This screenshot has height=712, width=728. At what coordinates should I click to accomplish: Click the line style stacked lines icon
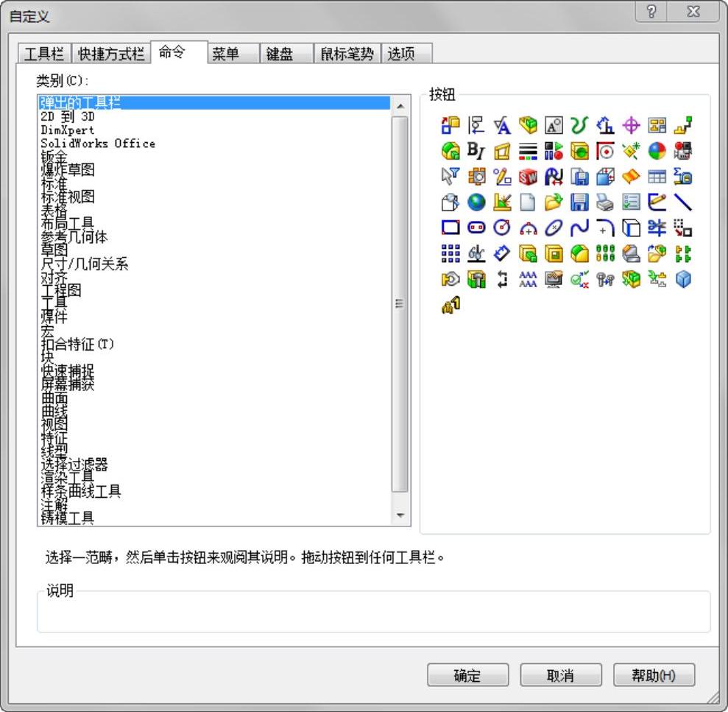pos(528,151)
